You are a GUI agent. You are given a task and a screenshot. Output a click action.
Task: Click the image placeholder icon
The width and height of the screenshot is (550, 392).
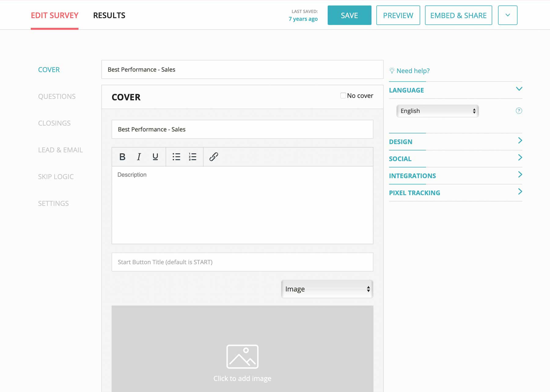[x=242, y=357]
